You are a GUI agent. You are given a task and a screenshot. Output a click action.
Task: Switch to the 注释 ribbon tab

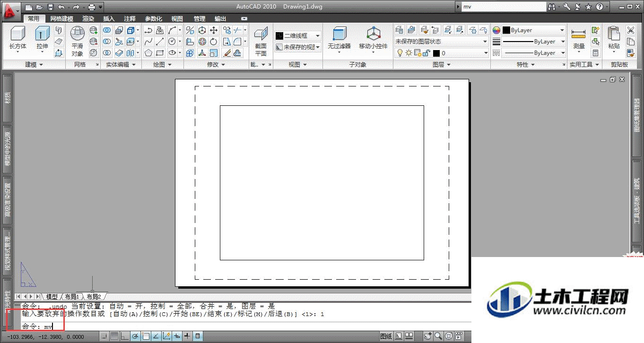click(x=130, y=19)
